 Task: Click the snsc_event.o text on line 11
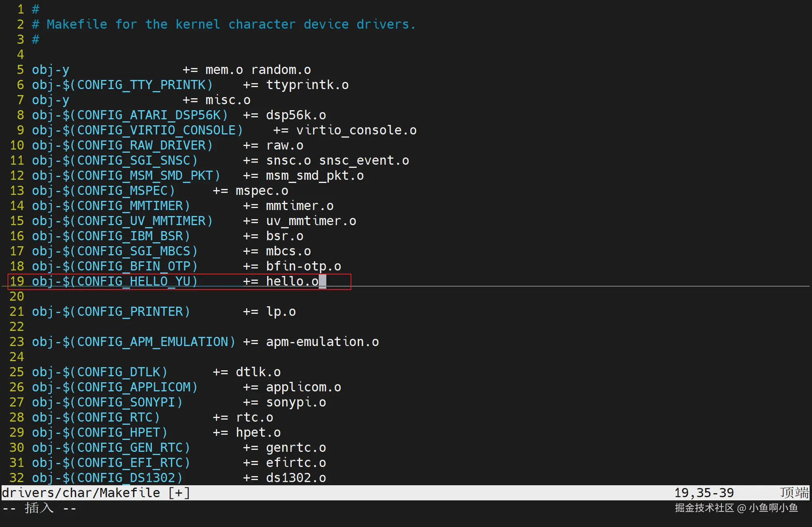[x=364, y=160]
